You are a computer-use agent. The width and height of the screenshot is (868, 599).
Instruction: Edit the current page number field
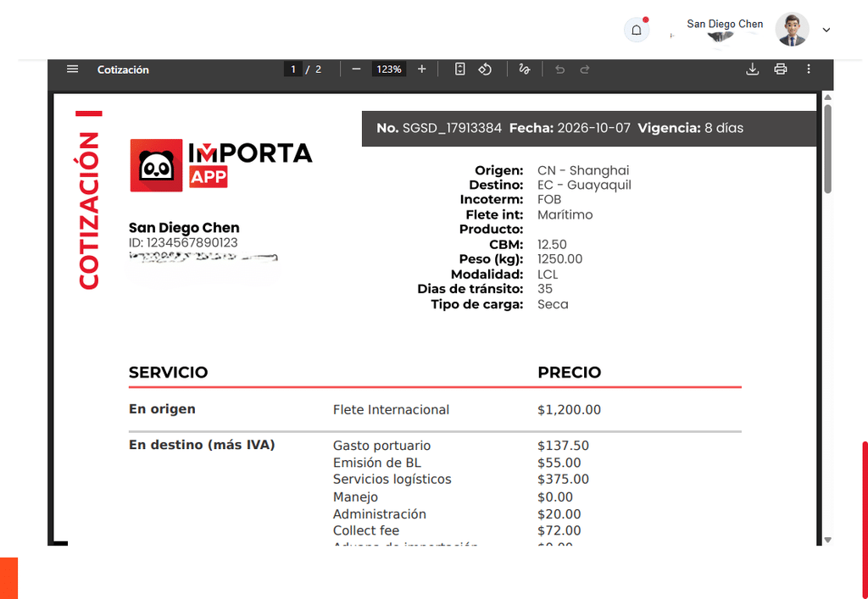[292, 69]
